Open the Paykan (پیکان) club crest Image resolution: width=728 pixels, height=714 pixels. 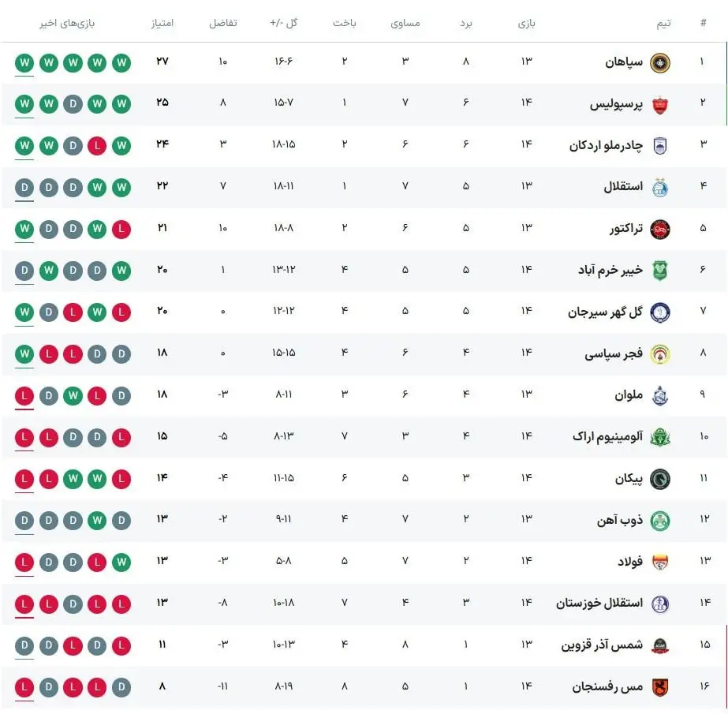coord(659,479)
